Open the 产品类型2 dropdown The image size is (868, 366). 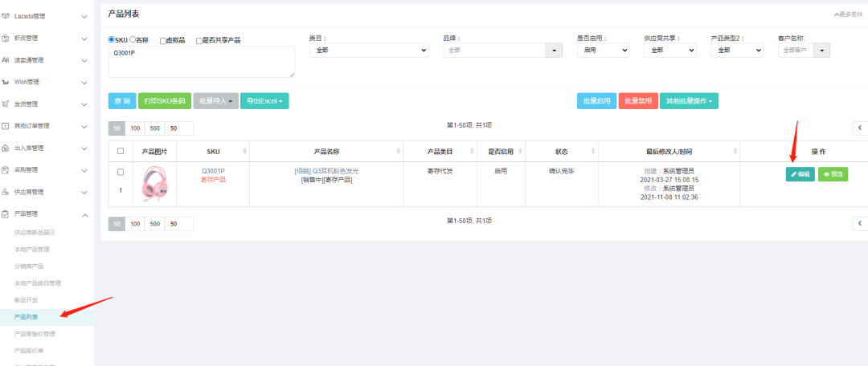(737, 50)
